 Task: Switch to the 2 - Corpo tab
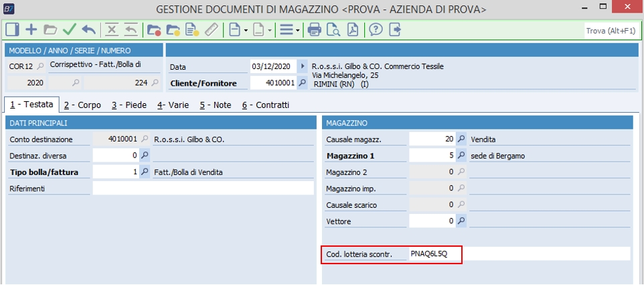coord(82,105)
